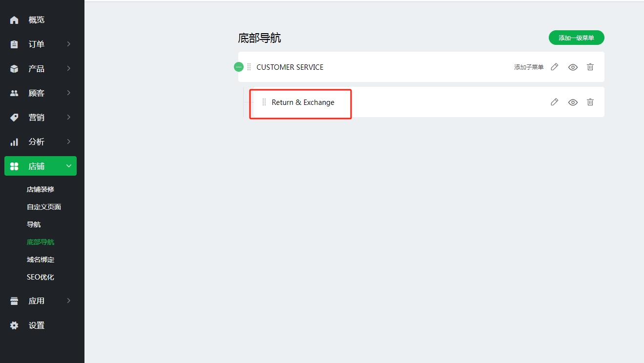Delete Return & Exchange via trash icon

[x=590, y=102]
